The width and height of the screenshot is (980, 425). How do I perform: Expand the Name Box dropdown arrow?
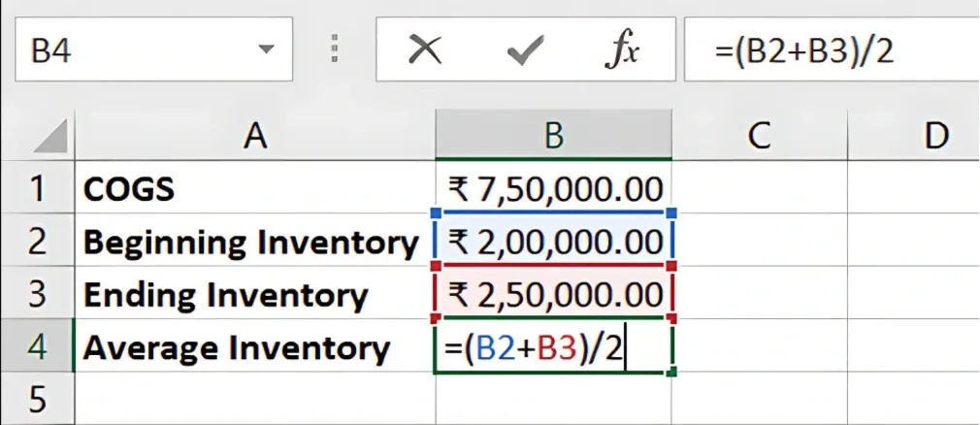click(265, 49)
